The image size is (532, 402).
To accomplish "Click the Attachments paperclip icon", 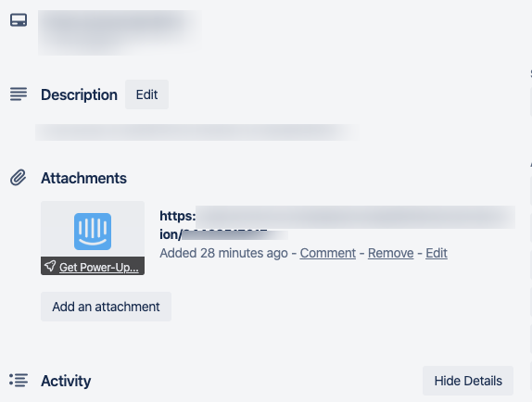I will pyautogui.click(x=18, y=178).
